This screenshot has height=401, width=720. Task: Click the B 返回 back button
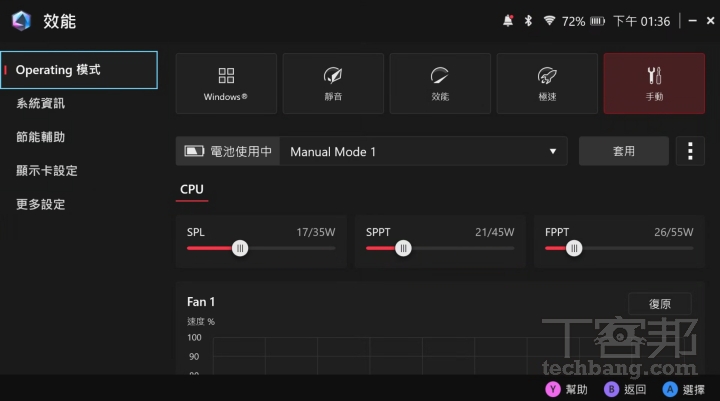625,390
